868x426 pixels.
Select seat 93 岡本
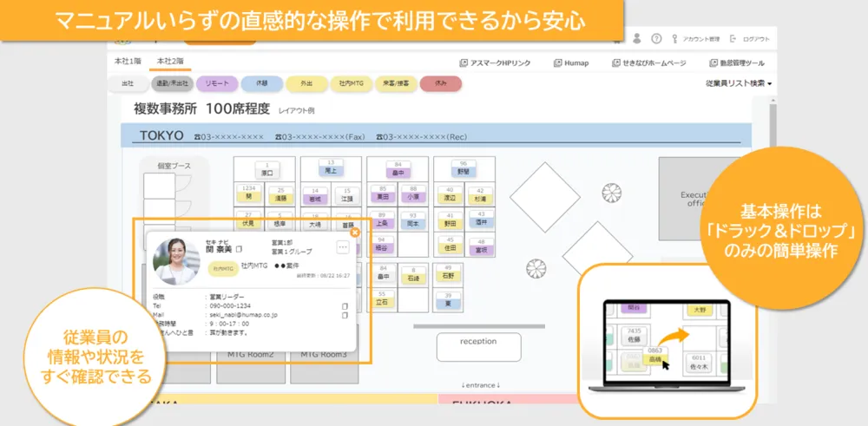click(413, 220)
